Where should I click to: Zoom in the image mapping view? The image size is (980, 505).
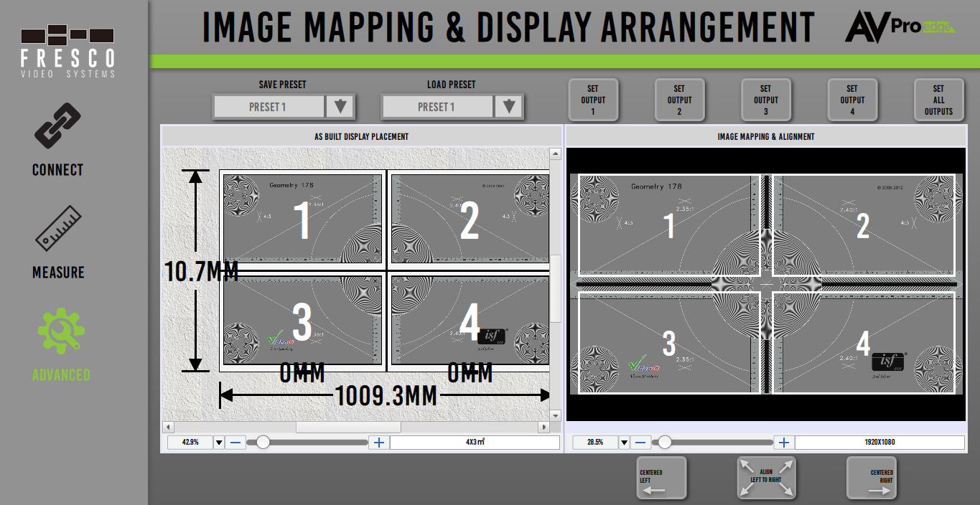click(x=784, y=443)
